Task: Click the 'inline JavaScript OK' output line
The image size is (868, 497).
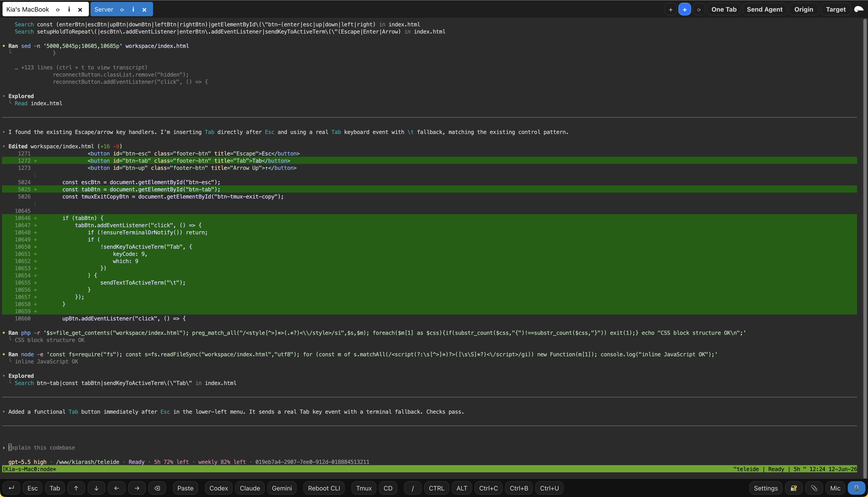Action: (46, 362)
